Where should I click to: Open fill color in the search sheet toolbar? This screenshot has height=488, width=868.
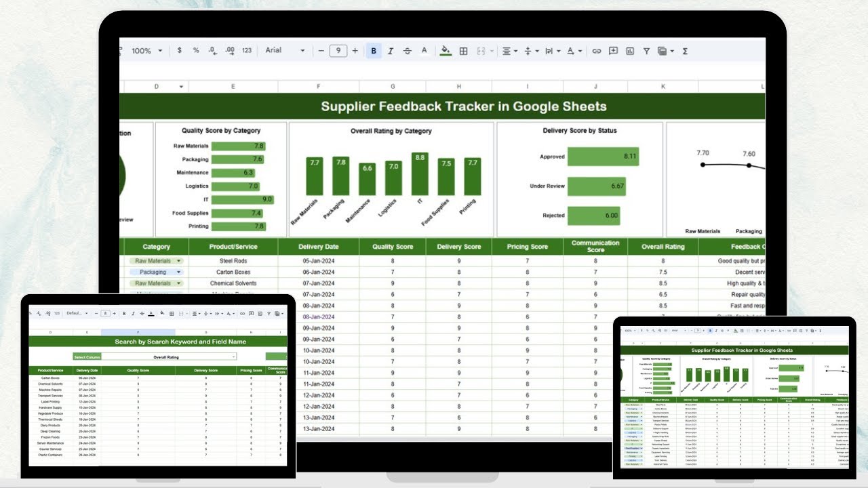coord(162,313)
